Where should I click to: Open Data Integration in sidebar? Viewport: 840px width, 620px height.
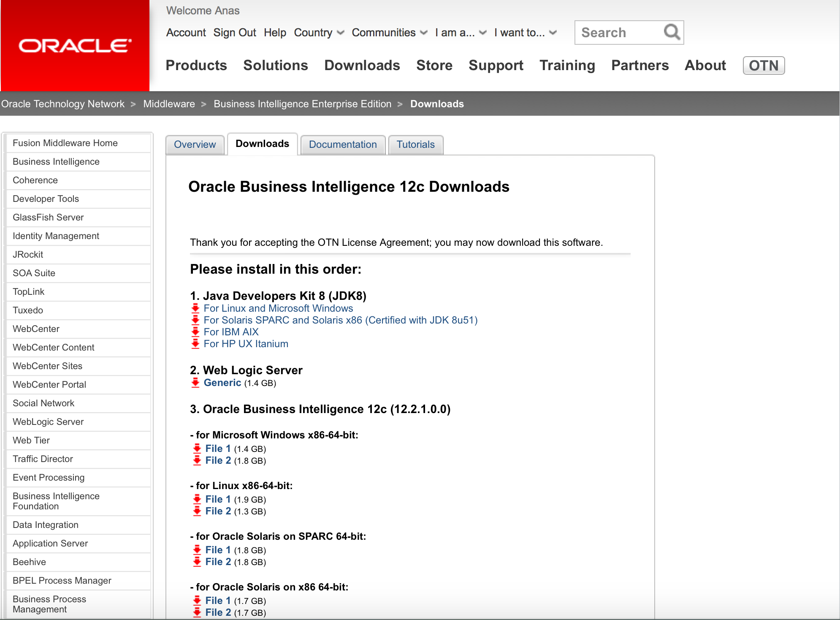(x=79, y=525)
